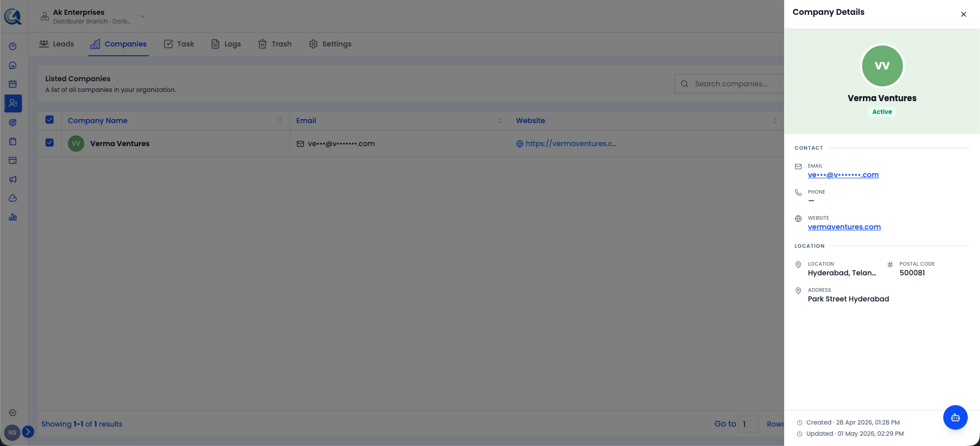The width and height of the screenshot is (980, 446).
Task: Click Verma Ventures company name in table
Action: [120, 144]
